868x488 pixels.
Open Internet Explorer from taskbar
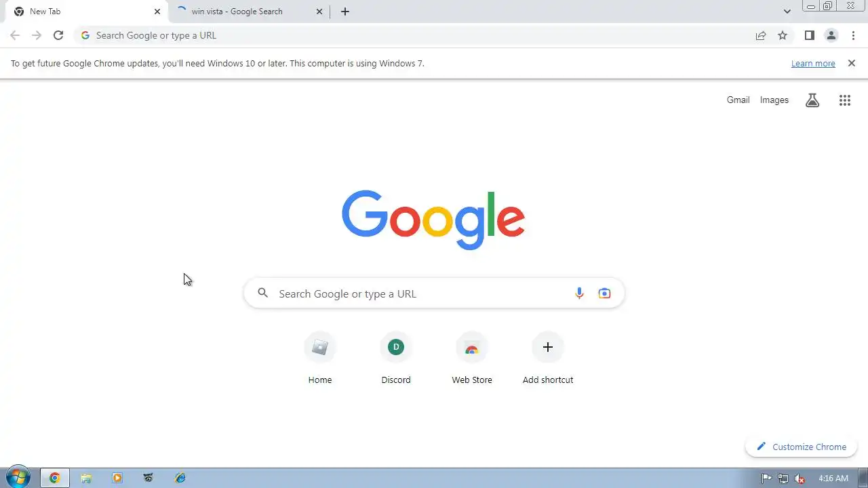[x=180, y=478]
